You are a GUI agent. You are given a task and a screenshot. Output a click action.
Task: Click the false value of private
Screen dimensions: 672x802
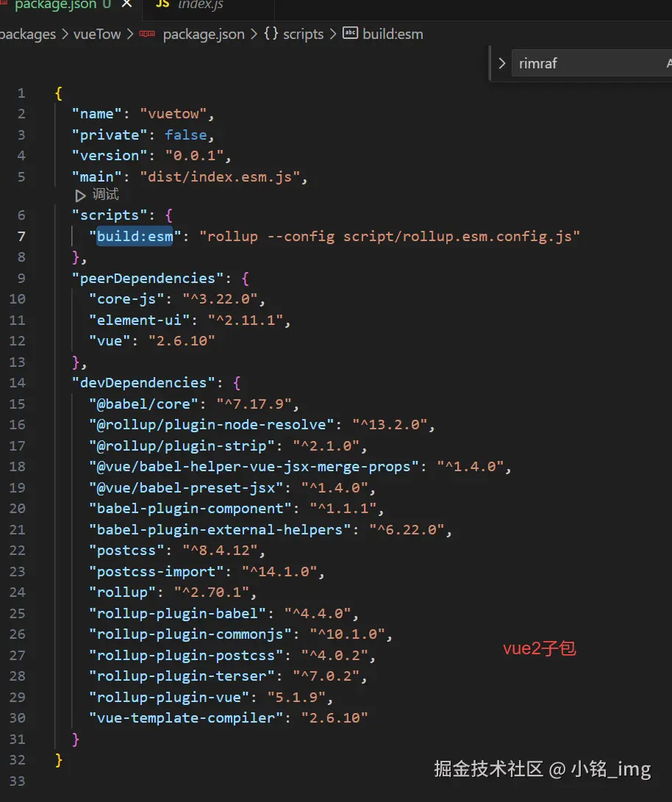[x=185, y=135]
